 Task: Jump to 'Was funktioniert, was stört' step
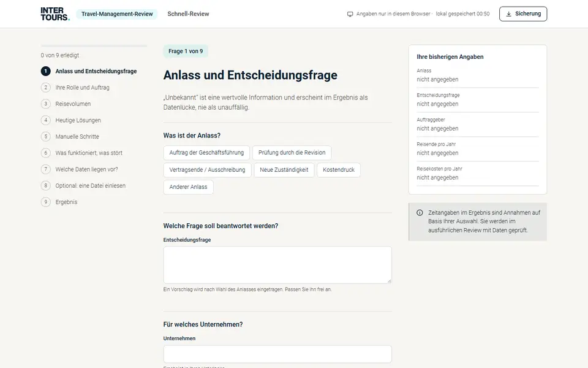click(x=89, y=153)
